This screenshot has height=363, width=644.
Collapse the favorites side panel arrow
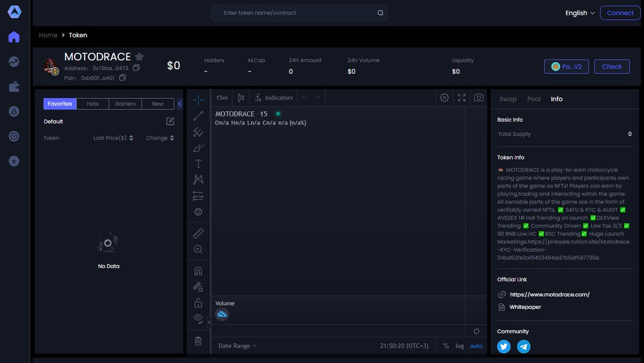180,104
